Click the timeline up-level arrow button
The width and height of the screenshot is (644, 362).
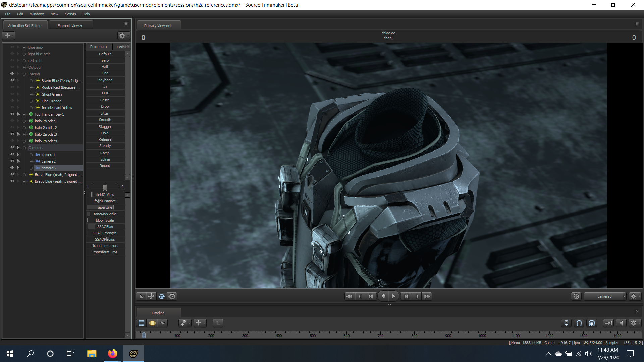[x=218, y=323]
